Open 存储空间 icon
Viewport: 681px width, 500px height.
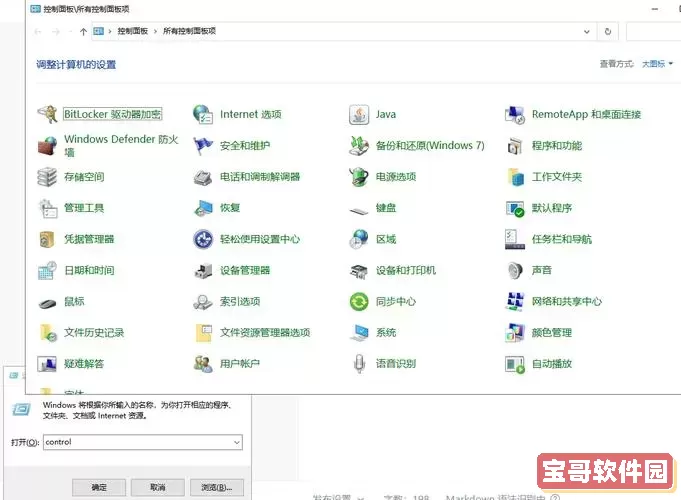tap(47, 177)
